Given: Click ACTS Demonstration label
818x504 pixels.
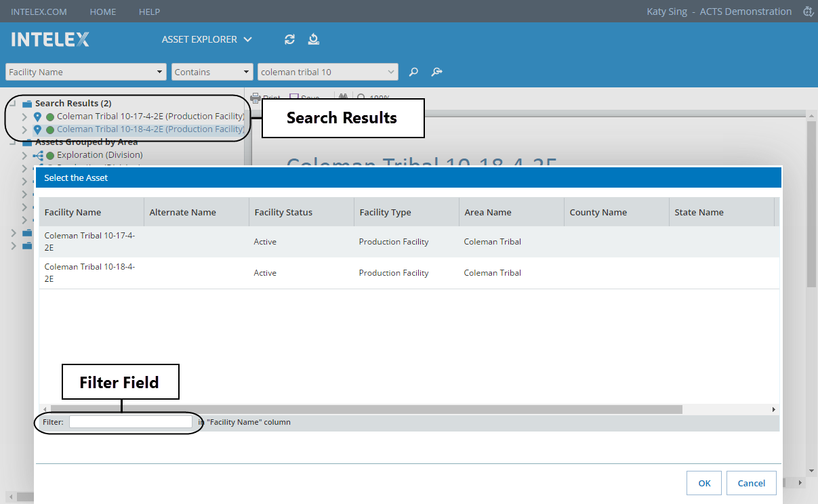Looking at the screenshot, I should point(745,12).
